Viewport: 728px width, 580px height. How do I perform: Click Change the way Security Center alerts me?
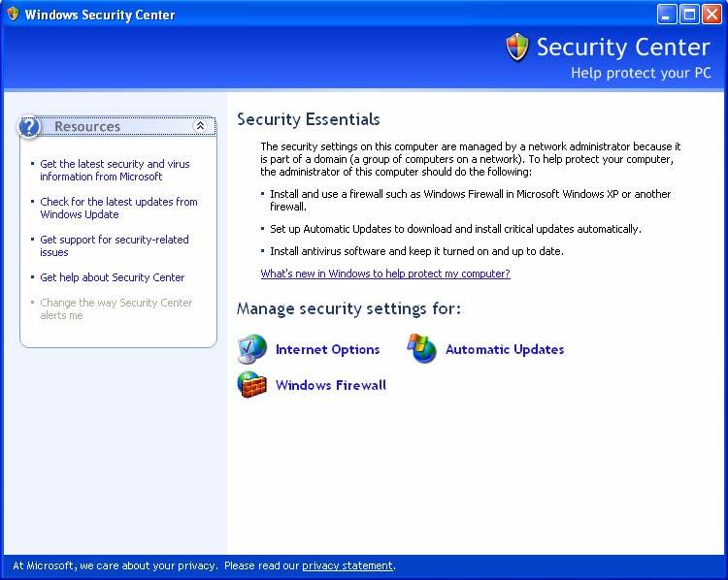coord(116,309)
